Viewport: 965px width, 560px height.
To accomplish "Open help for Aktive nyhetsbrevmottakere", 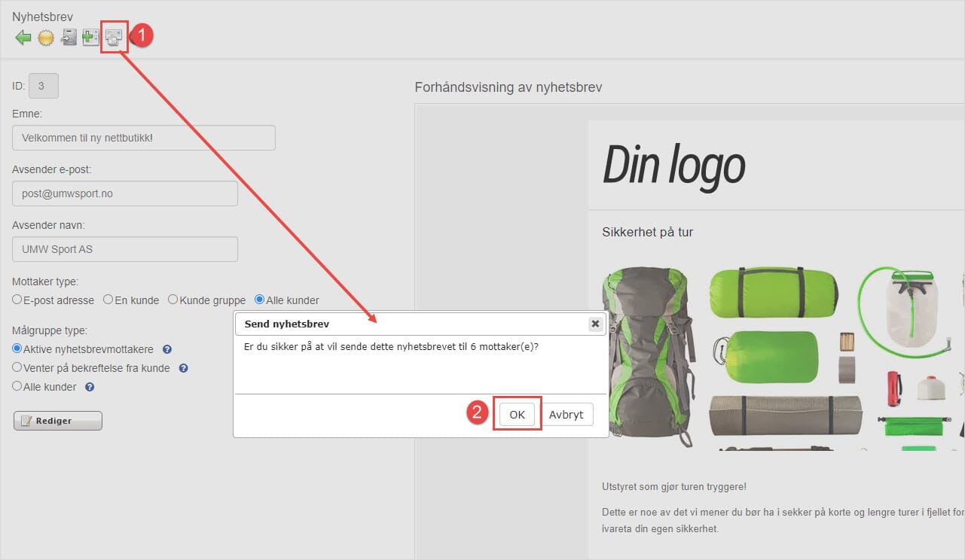I will click(167, 349).
